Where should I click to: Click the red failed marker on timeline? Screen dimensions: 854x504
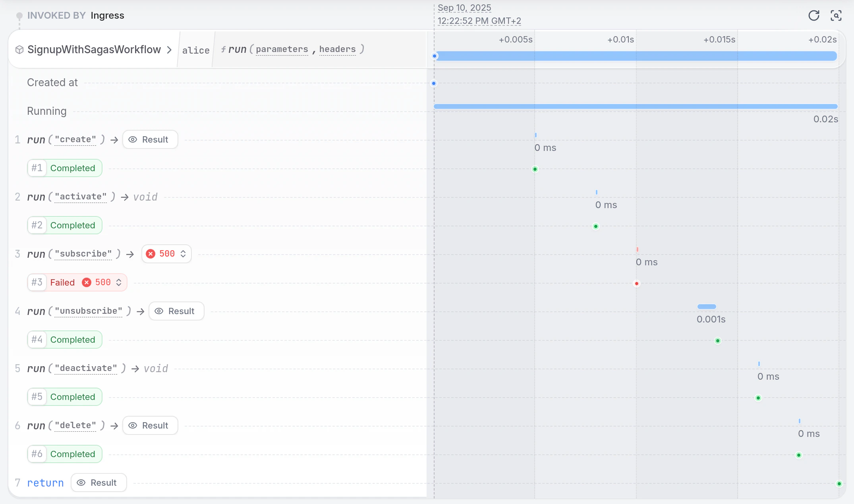tap(637, 284)
